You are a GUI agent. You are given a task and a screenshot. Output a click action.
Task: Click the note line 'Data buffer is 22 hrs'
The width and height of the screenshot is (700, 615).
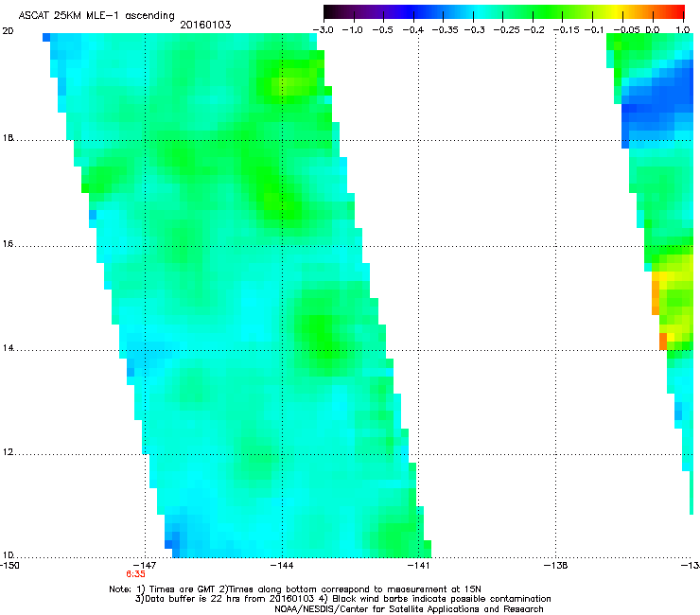pos(342,599)
